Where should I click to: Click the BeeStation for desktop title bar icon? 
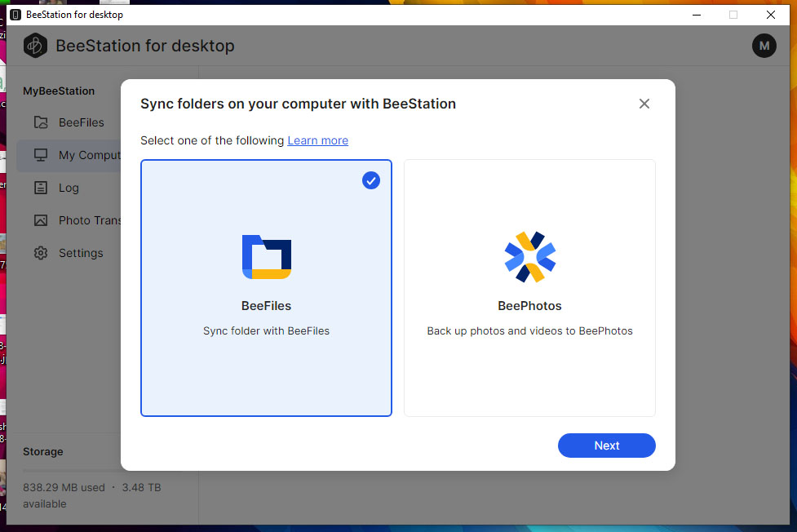click(x=15, y=15)
